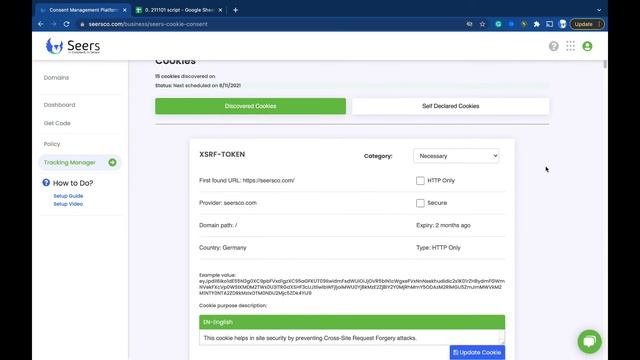
Task: Click the Domain path text
Action: point(218,225)
